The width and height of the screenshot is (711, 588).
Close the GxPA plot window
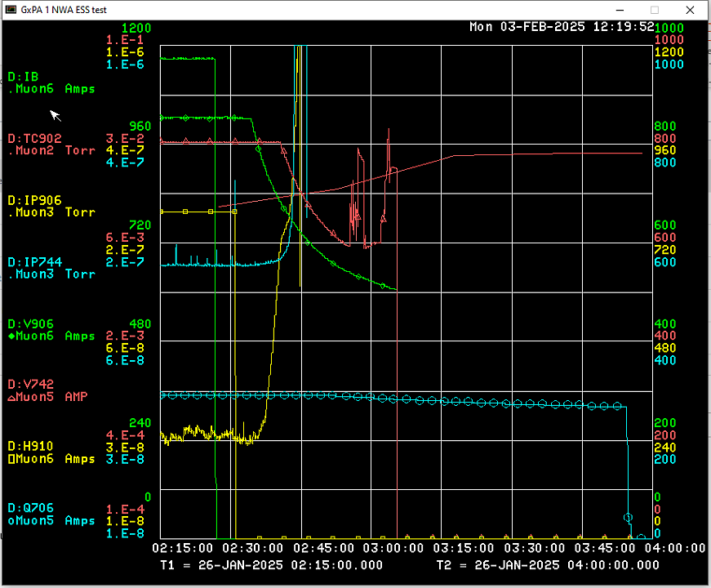pos(690,10)
